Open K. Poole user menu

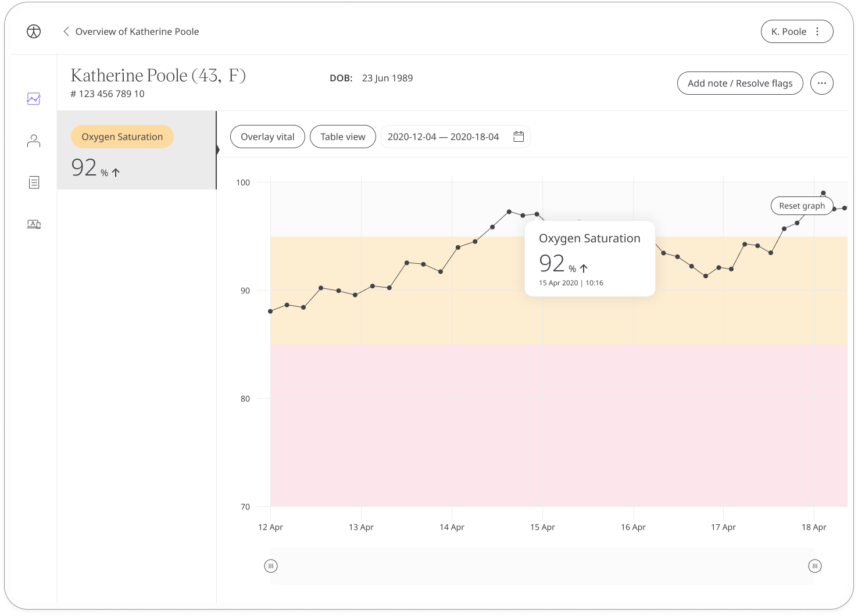pyautogui.click(x=796, y=31)
